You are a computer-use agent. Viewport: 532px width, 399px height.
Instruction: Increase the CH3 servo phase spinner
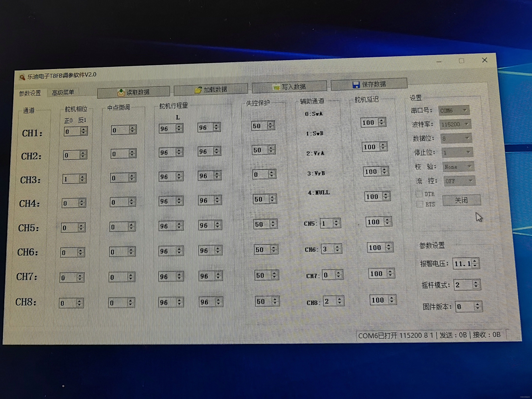(x=82, y=177)
